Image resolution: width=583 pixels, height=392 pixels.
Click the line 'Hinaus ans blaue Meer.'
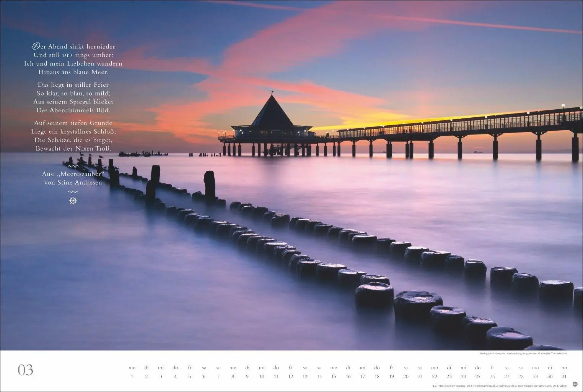coord(73,72)
